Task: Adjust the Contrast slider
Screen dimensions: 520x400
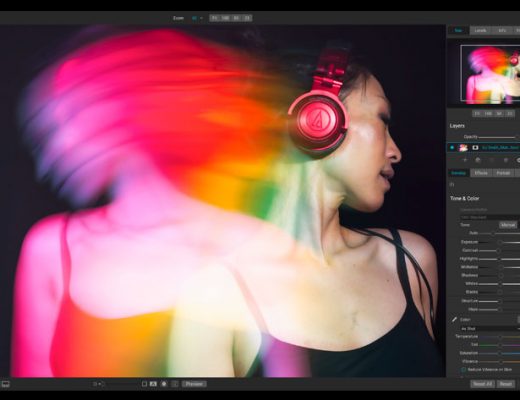Action: [500, 250]
